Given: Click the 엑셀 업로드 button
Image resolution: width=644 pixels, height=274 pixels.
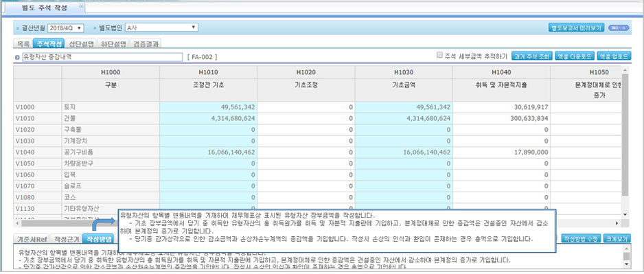Looking at the screenshot, I should tap(614, 56).
